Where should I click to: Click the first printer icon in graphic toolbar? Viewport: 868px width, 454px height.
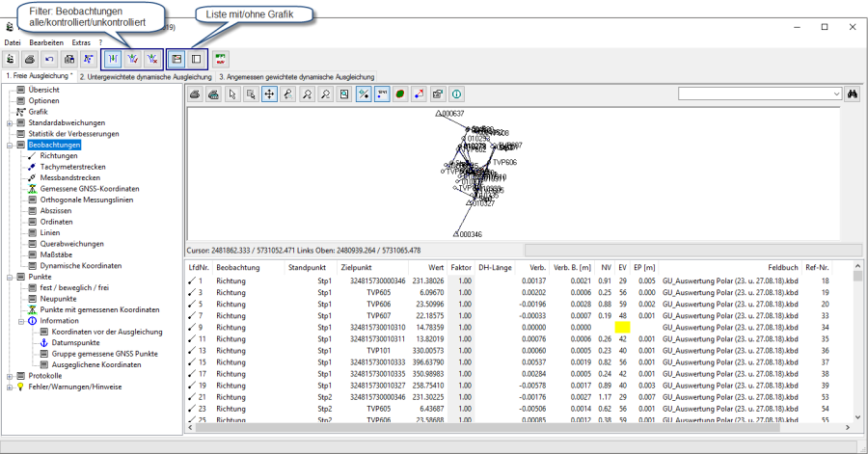[194, 94]
